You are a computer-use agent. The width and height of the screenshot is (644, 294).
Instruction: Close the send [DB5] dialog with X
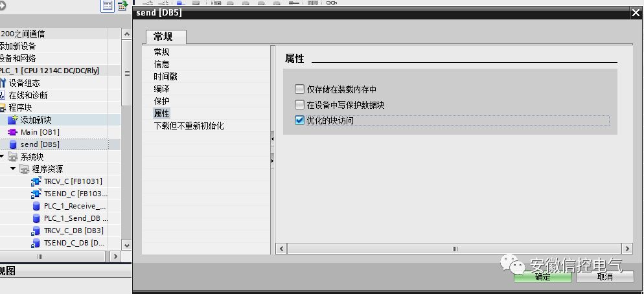[636, 13]
